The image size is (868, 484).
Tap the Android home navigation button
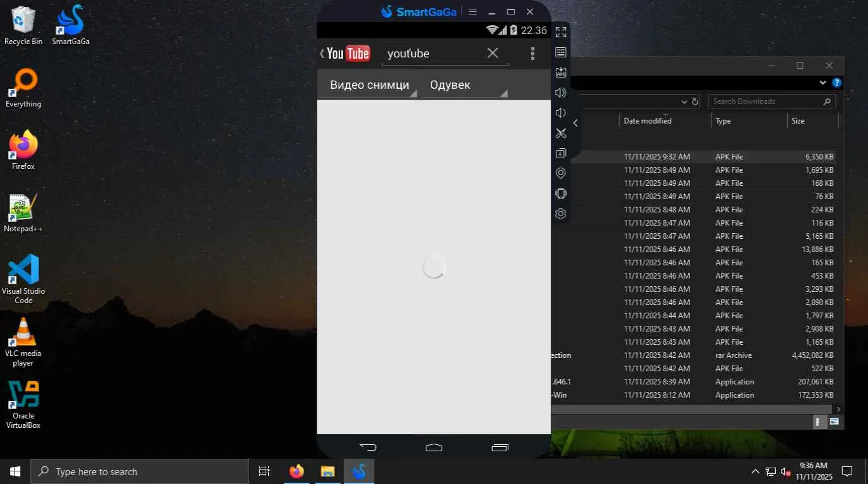pyautogui.click(x=434, y=447)
